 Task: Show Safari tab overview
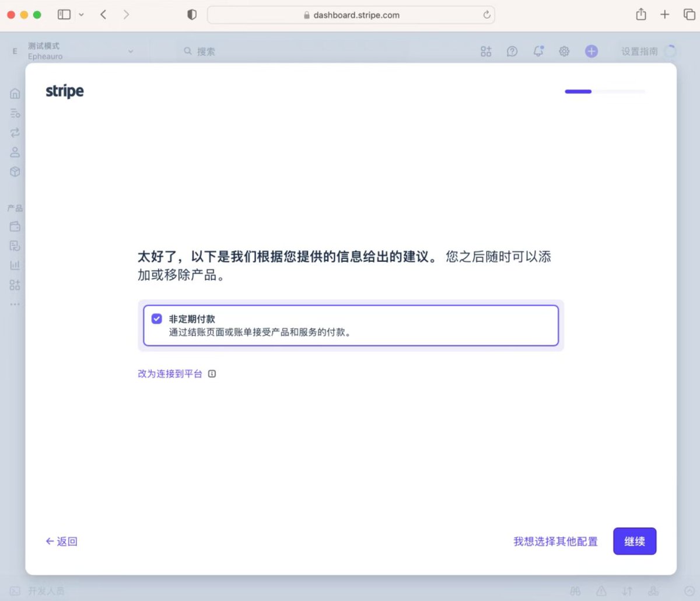click(689, 15)
